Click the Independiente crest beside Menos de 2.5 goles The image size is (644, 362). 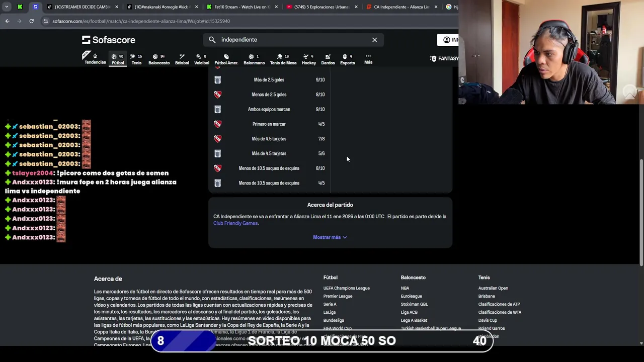(217, 95)
